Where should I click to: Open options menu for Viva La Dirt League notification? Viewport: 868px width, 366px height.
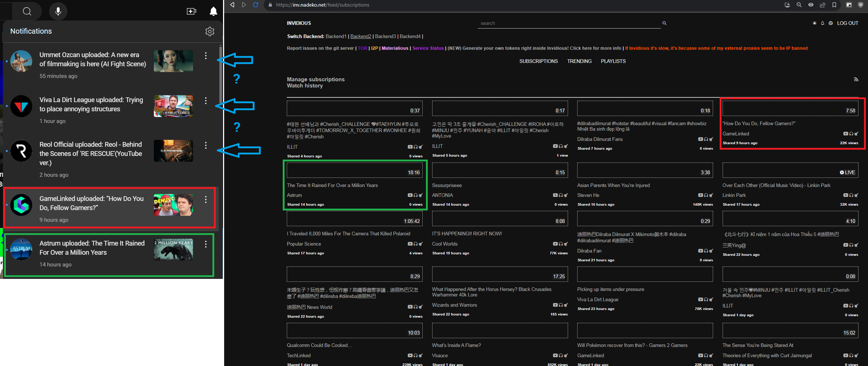[x=206, y=100]
